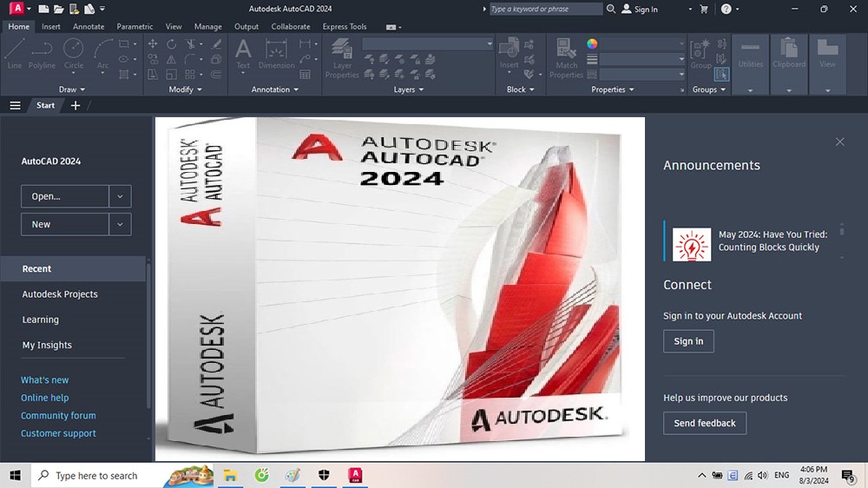The width and height of the screenshot is (868, 488).
Task: Click the Match Properties tool
Action: coord(566,58)
